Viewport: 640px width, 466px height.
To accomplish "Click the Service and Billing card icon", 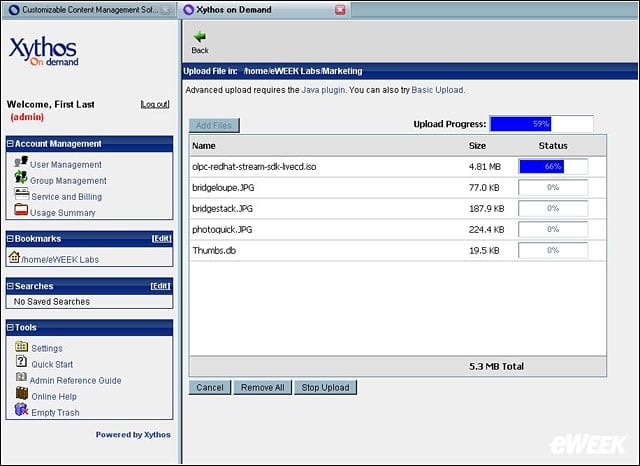I will 21,193.
